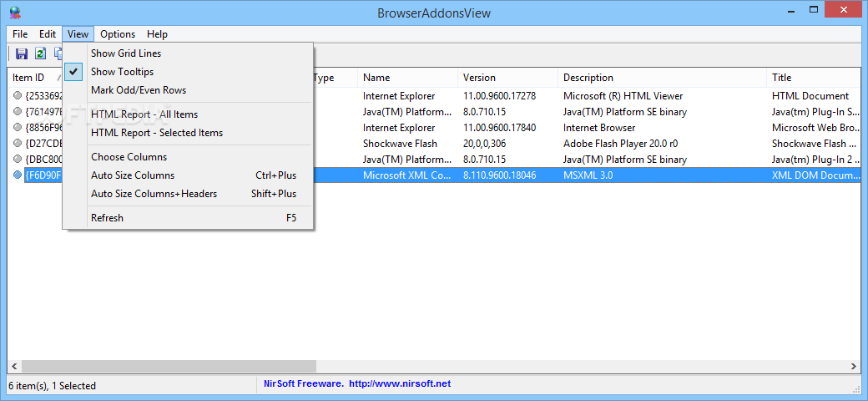The width and height of the screenshot is (868, 401).
Task: Sort by the Name column header
Action: coord(407,78)
